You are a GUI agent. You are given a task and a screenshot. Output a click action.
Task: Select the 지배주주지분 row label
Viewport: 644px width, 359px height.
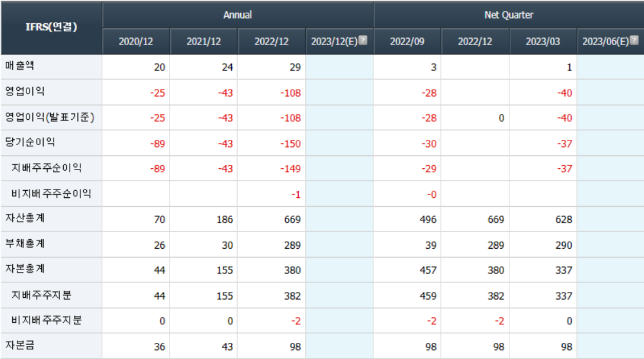(41, 295)
